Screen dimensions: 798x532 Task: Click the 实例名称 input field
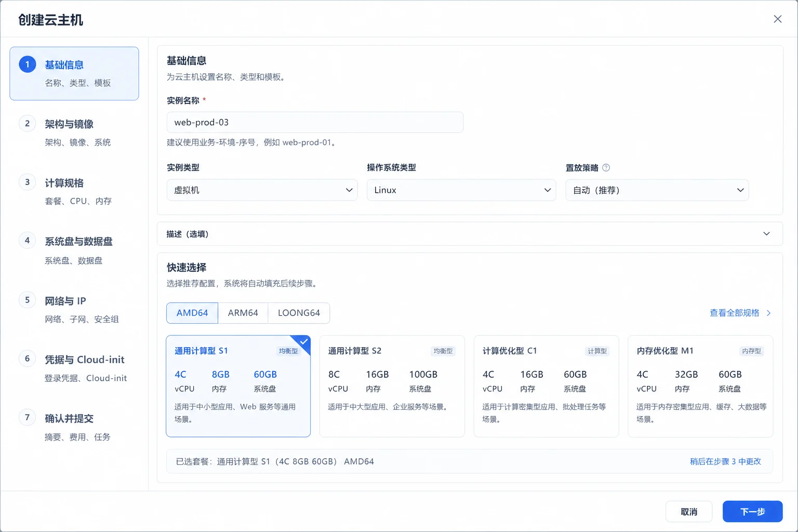coord(315,122)
